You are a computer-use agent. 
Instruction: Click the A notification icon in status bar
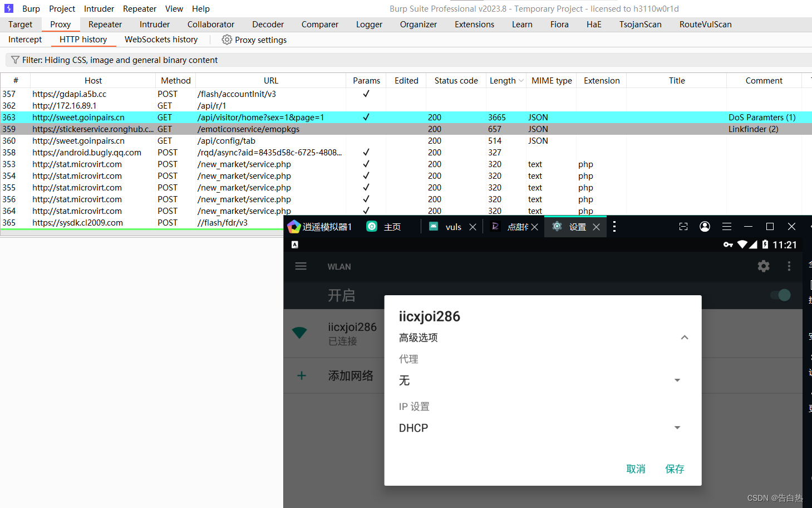295,245
